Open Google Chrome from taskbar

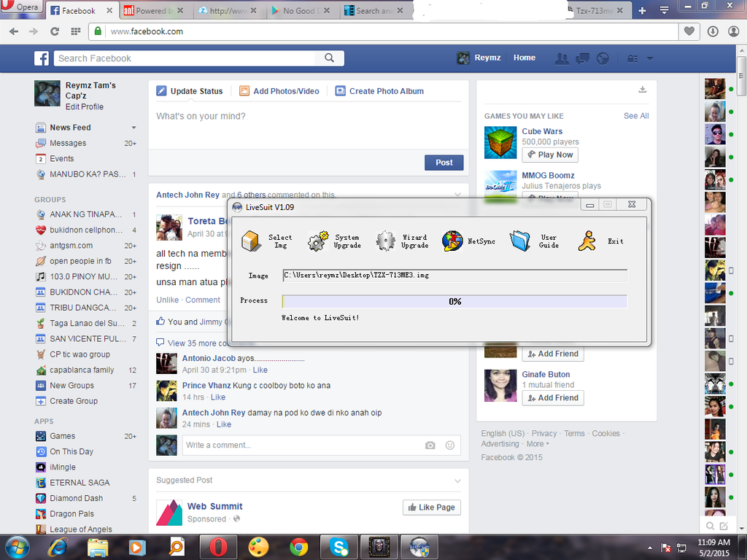coord(298,547)
